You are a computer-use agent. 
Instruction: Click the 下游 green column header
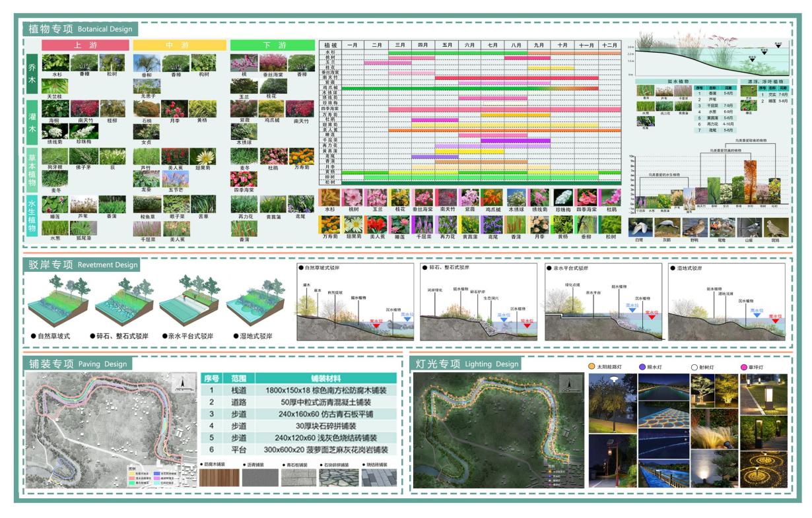point(273,46)
